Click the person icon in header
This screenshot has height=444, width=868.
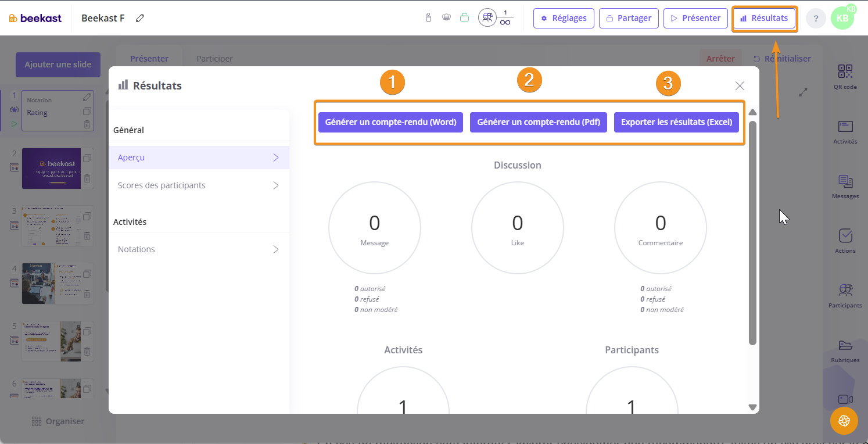tap(429, 17)
